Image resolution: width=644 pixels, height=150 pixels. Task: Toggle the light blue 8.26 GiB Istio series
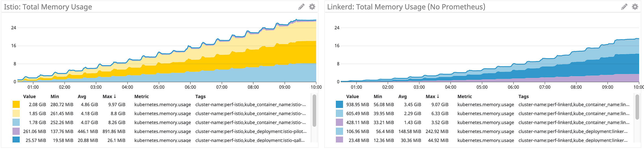(16, 122)
